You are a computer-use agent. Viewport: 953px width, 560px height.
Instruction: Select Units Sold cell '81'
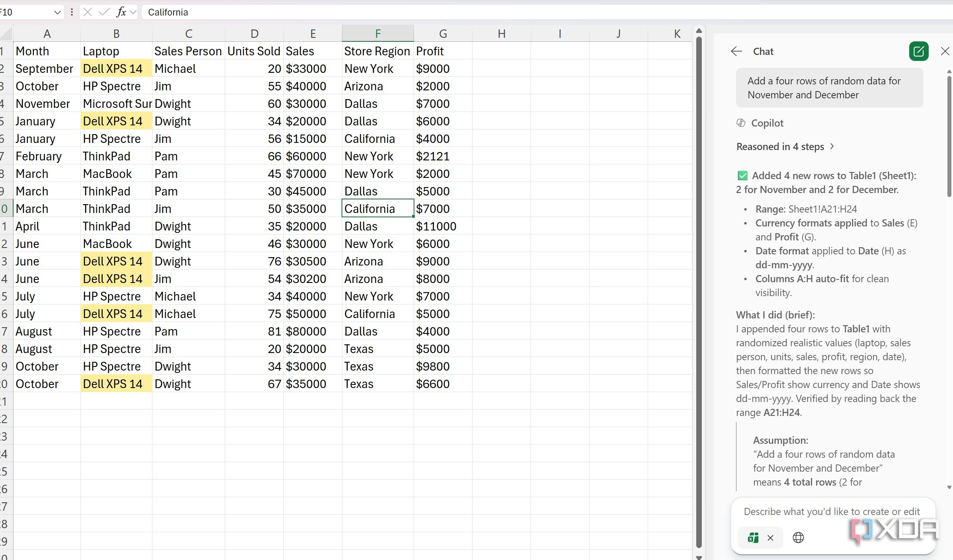pyautogui.click(x=254, y=331)
